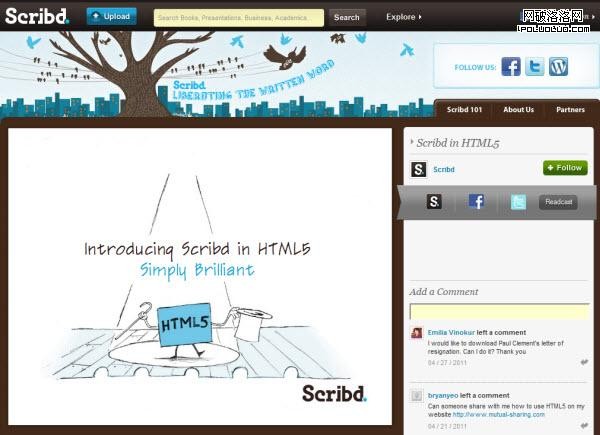Image resolution: width=600 pixels, height=435 pixels.
Task: Switch to the Scribd 101 tab
Action: click(463, 110)
